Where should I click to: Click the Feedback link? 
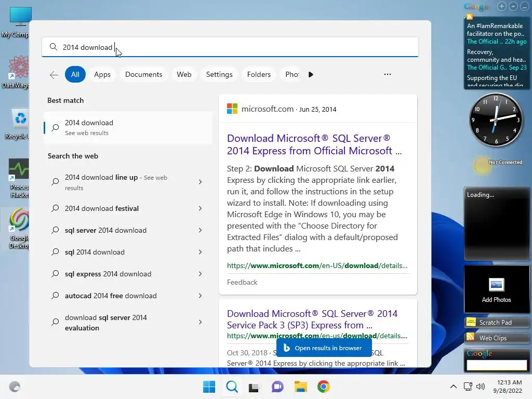coord(242,282)
